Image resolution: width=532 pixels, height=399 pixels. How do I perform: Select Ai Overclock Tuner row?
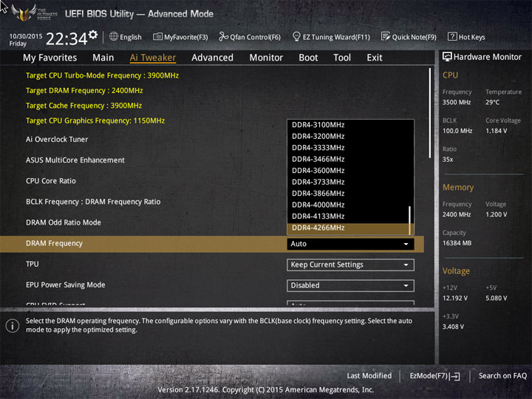pos(57,140)
